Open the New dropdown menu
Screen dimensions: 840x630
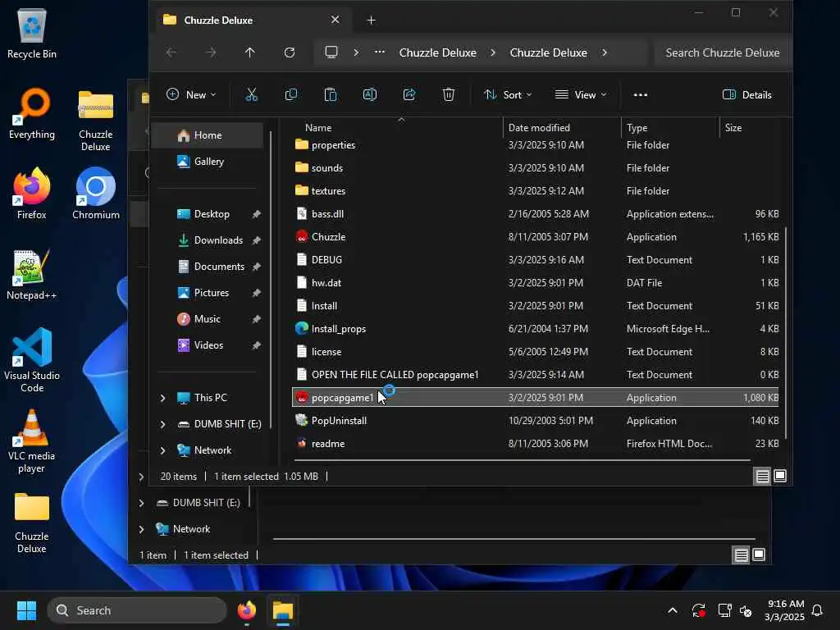[191, 95]
